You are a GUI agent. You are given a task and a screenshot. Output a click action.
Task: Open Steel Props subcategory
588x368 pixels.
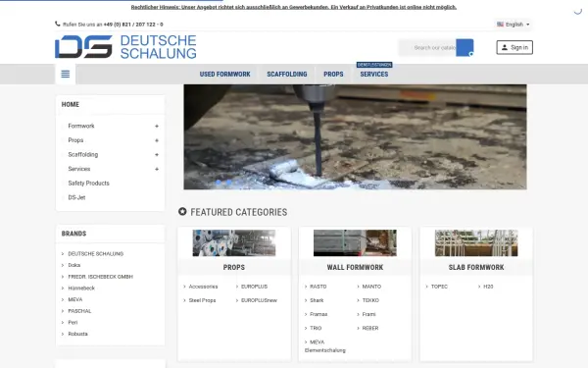click(x=202, y=300)
